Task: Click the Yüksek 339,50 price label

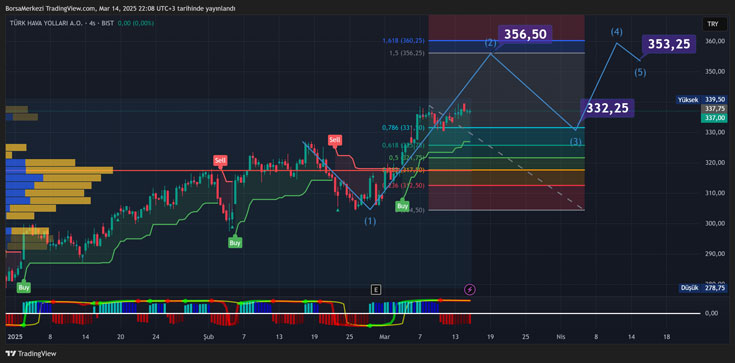Action: click(701, 100)
